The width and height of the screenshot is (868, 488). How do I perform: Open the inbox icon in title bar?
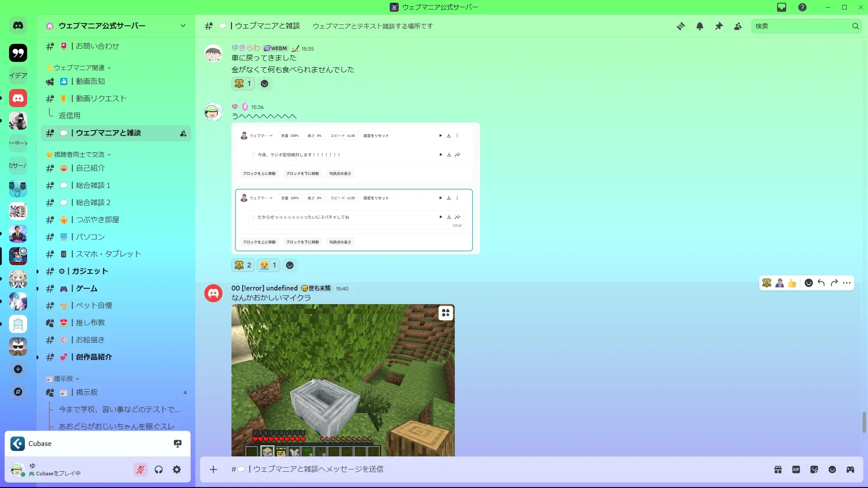point(782,7)
